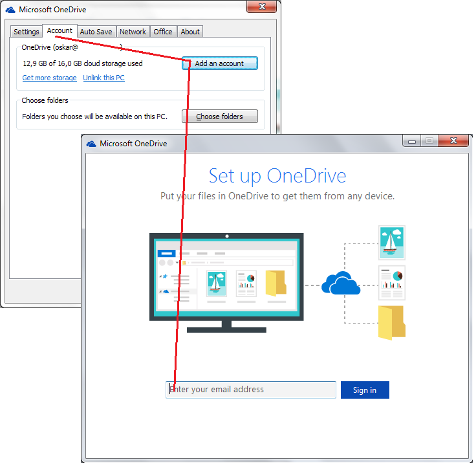Click the chart document beside the cloud
Viewport: 476px width, 466px height.
point(392,283)
